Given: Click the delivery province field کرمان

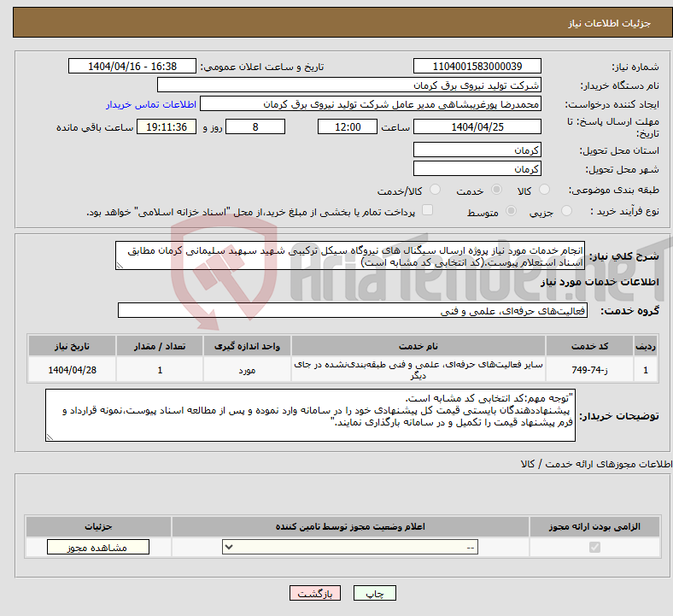Looking at the screenshot, I should click(x=477, y=150).
